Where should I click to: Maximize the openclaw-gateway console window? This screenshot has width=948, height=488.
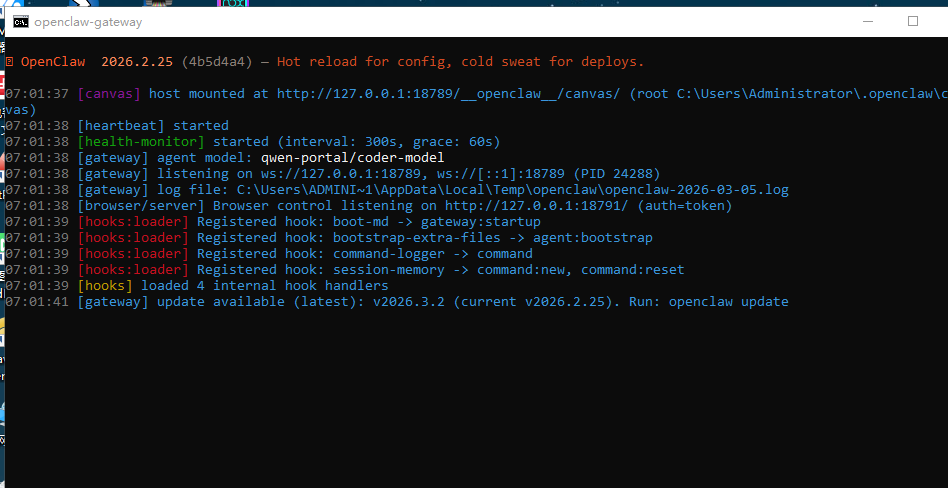(912, 21)
